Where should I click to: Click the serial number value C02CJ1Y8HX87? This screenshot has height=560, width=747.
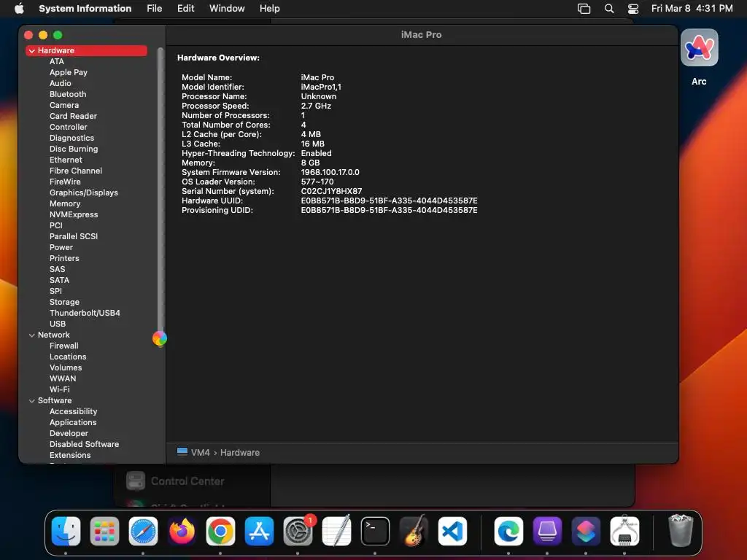(x=331, y=192)
